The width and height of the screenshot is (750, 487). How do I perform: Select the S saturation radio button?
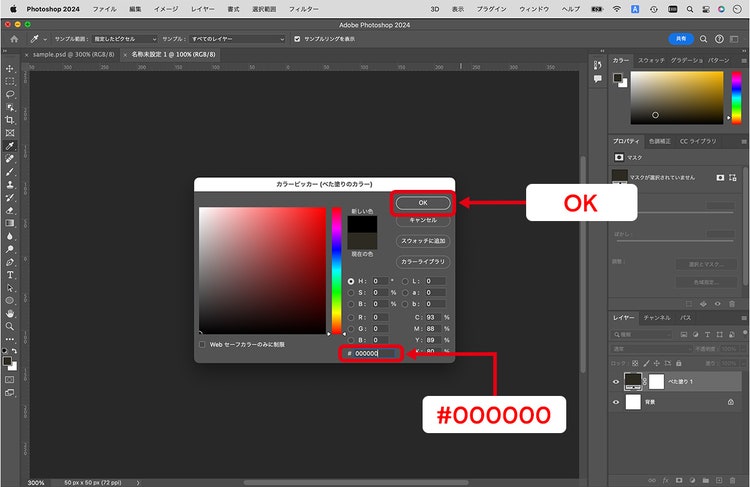pyautogui.click(x=351, y=292)
